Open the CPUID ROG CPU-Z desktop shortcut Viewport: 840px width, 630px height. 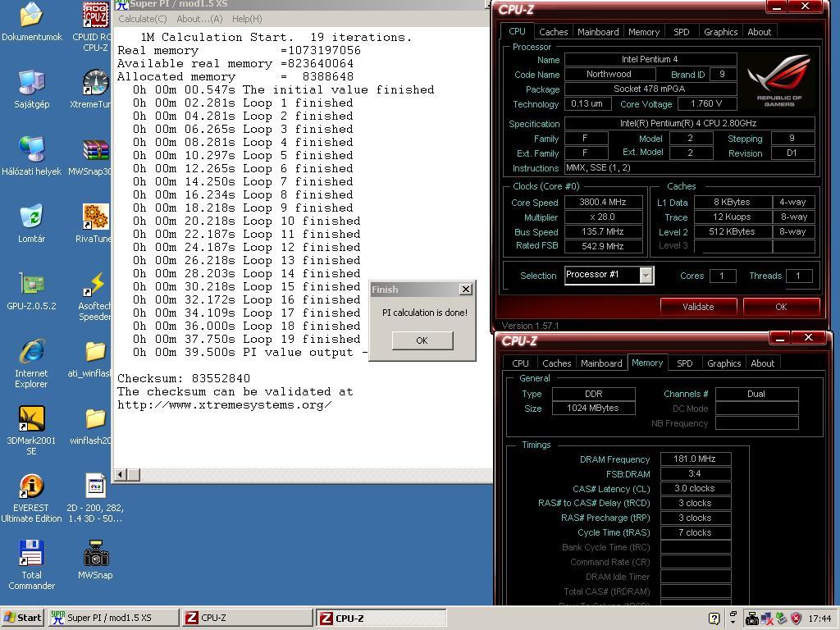[95, 15]
